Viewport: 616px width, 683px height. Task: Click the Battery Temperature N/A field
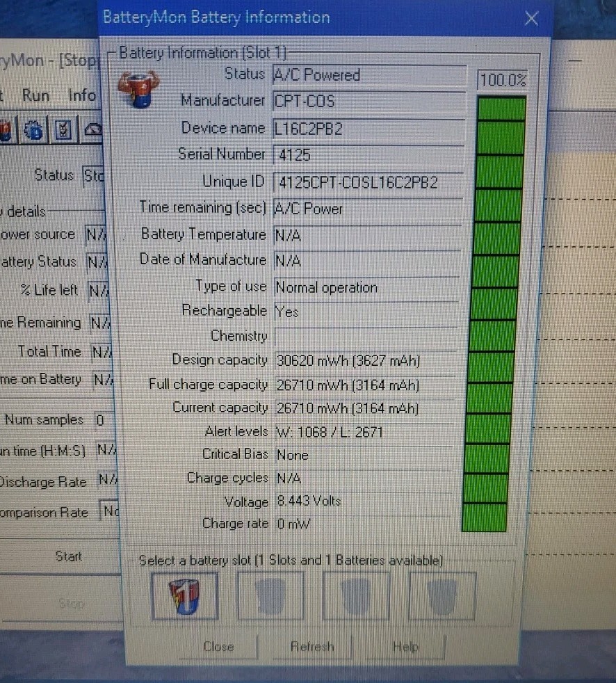(367, 236)
